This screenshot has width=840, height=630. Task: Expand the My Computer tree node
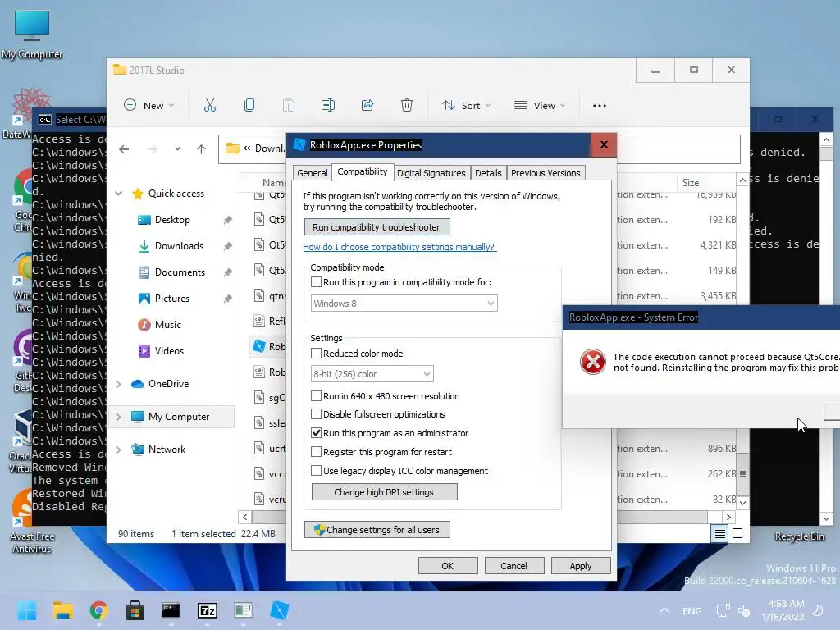[118, 416]
